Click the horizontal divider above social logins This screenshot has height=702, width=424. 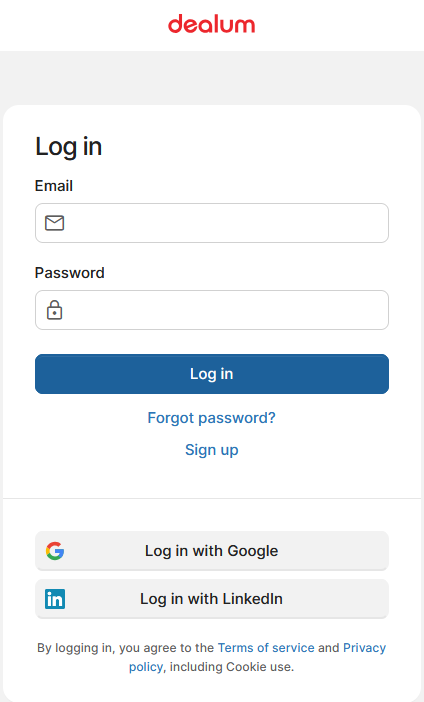click(212, 498)
